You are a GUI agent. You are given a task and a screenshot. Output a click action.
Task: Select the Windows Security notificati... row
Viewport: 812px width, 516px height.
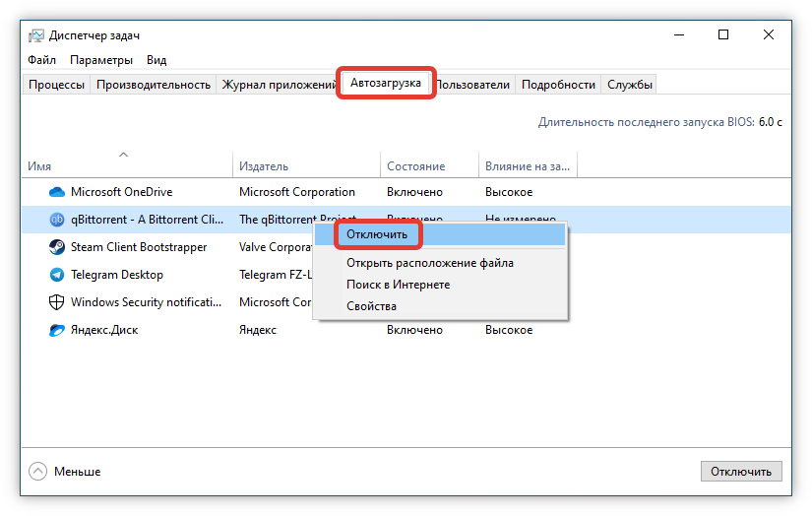click(x=406, y=302)
